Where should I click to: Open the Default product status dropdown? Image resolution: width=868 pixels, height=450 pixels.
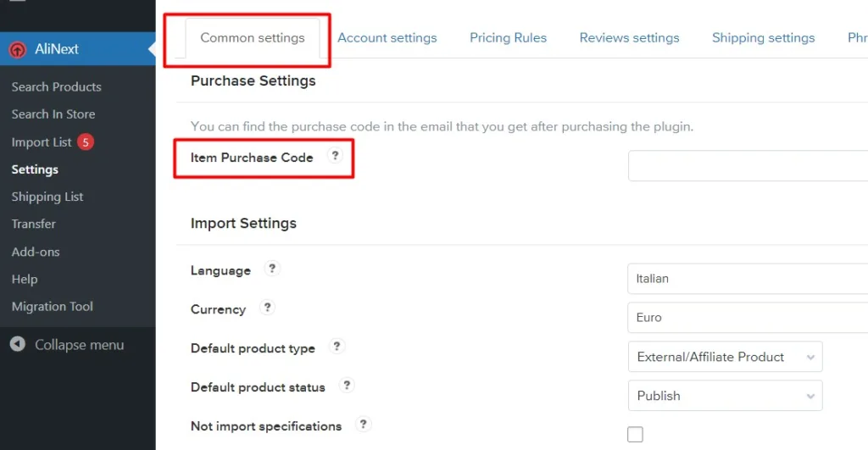click(x=725, y=396)
